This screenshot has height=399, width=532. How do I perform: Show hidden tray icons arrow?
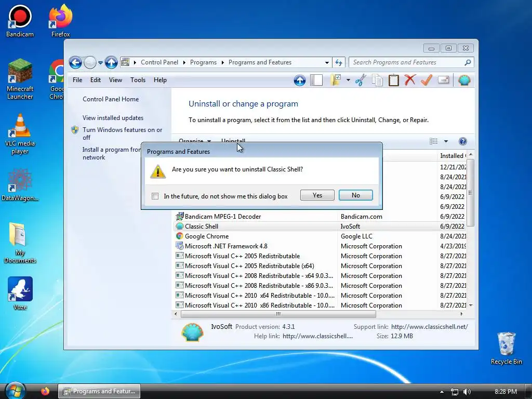(x=442, y=392)
